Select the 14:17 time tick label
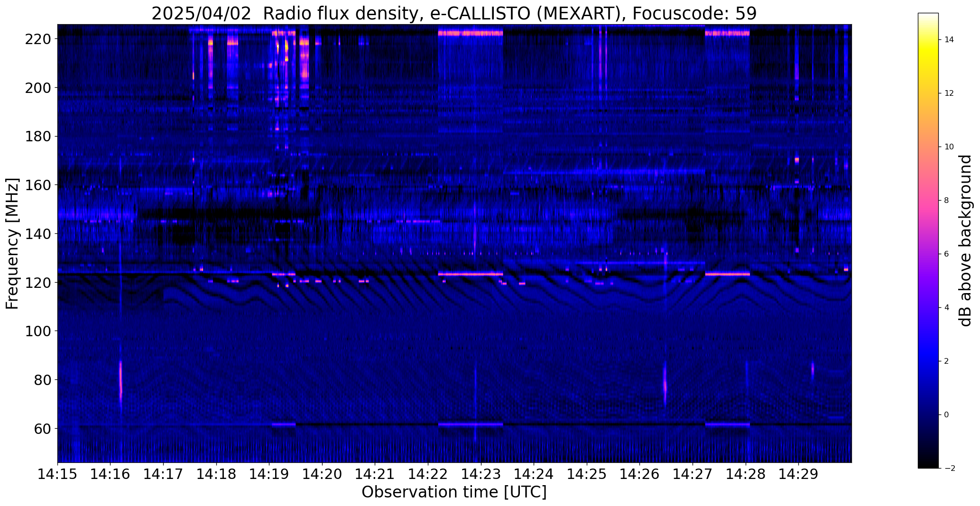980x506 pixels. point(163,474)
